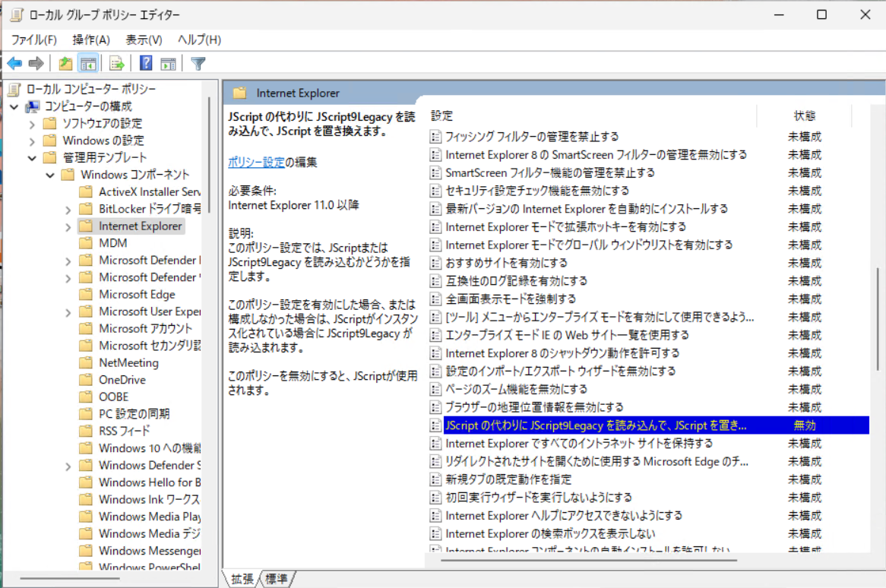
Task: Expand the ソフトウェアの設定 node
Action: tap(32, 124)
